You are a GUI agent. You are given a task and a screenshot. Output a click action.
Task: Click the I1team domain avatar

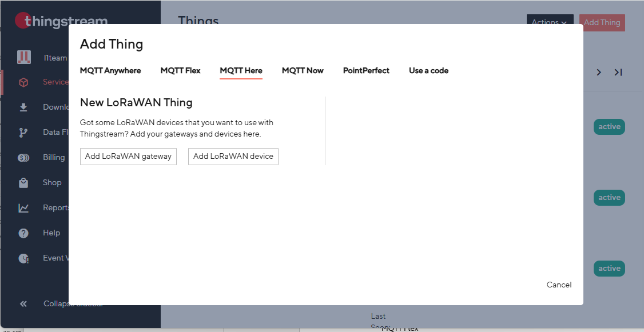point(24,58)
